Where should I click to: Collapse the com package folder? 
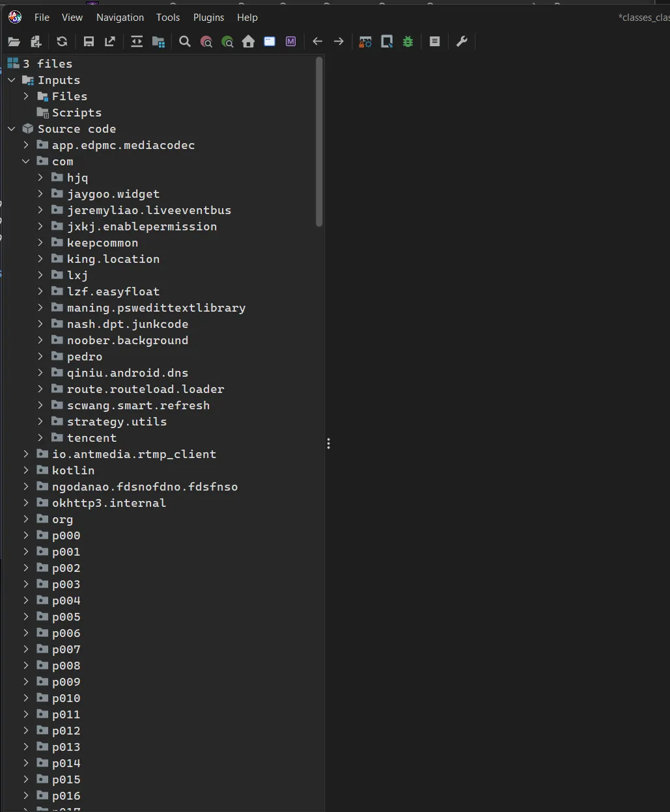pyautogui.click(x=26, y=161)
